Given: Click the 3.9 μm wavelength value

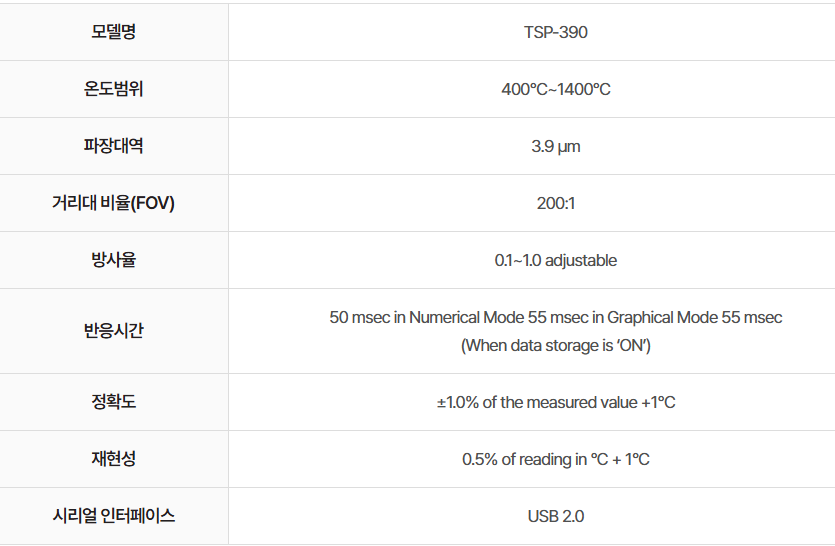Looking at the screenshot, I should click(x=556, y=146).
